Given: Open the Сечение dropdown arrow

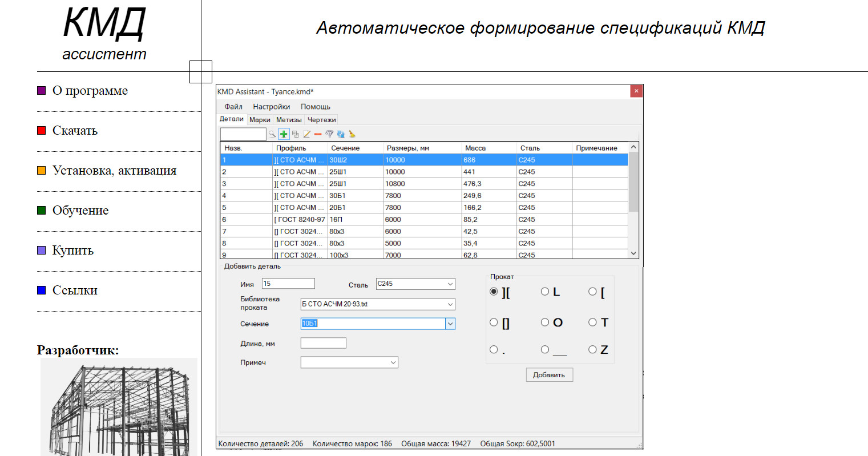Looking at the screenshot, I should [450, 324].
